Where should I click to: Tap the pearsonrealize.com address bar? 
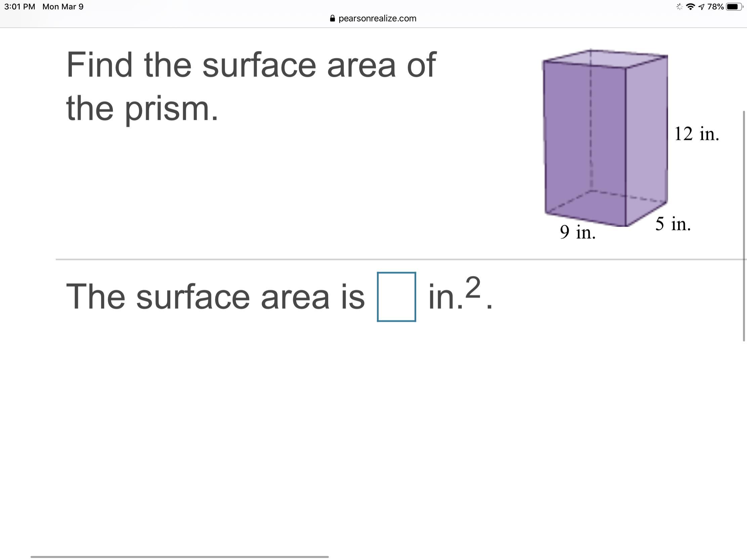point(373,18)
